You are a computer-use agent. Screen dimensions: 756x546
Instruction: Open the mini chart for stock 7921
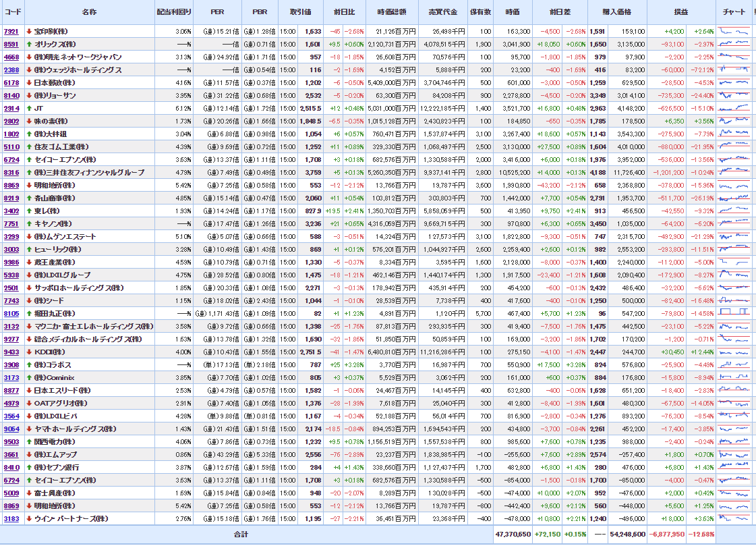tap(734, 31)
